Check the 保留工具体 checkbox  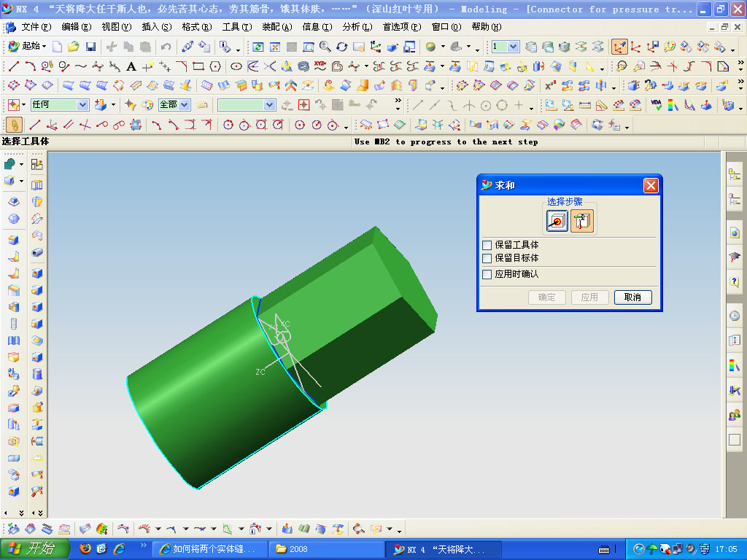(x=487, y=245)
